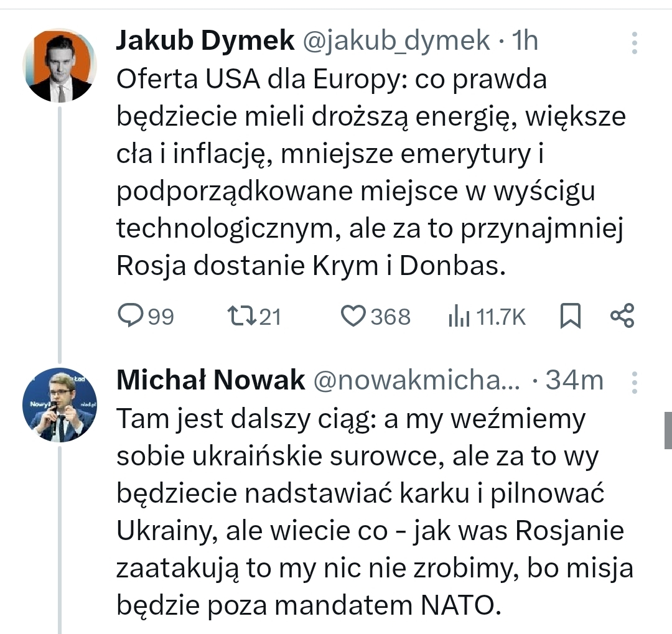Screen dimensions: 672x634
Task: Open Jakub Dymek's profile picture
Action: tap(60, 66)
